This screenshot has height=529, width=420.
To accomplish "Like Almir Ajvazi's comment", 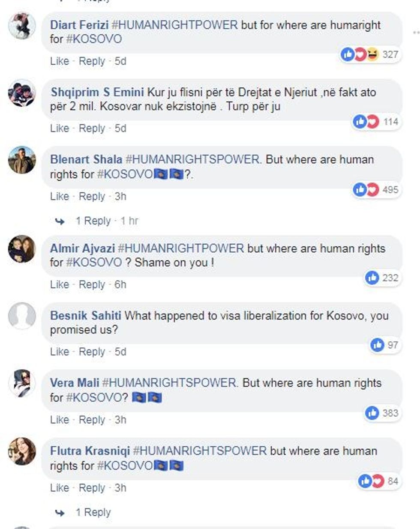I will coord(59,284).
